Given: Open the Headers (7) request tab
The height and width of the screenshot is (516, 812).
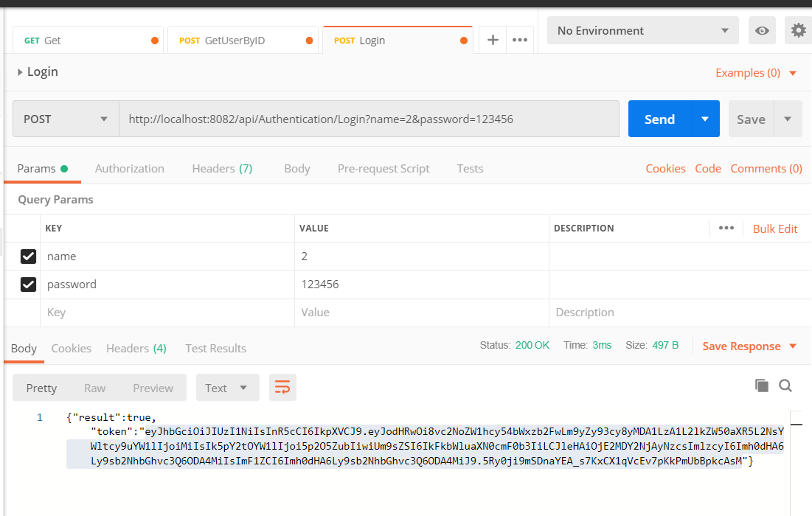Looking at the screenshot, I should pos(222,169).
